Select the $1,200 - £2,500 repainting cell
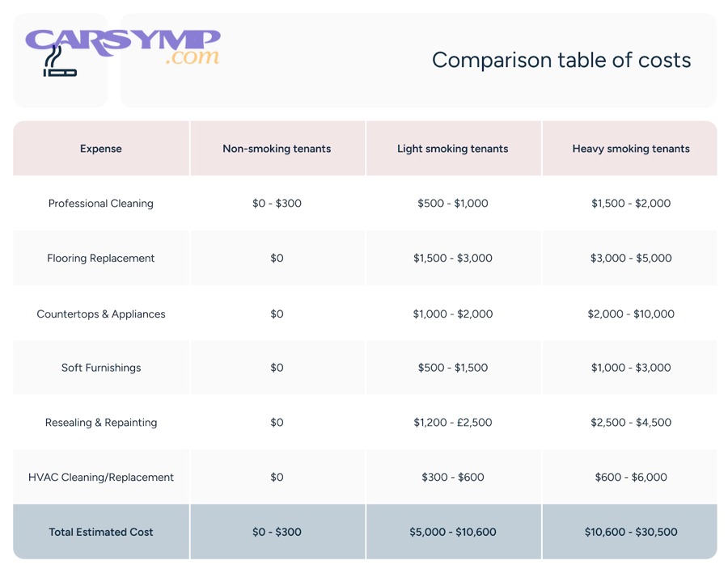Viewport: 728px width, 569px height. (453, 423)
